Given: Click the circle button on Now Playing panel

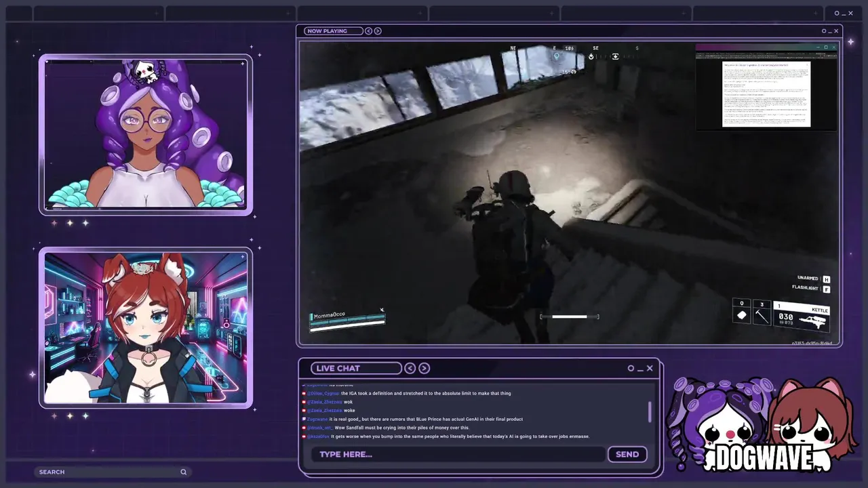Looking at the screenshot, I should click(x=824, y=30).
